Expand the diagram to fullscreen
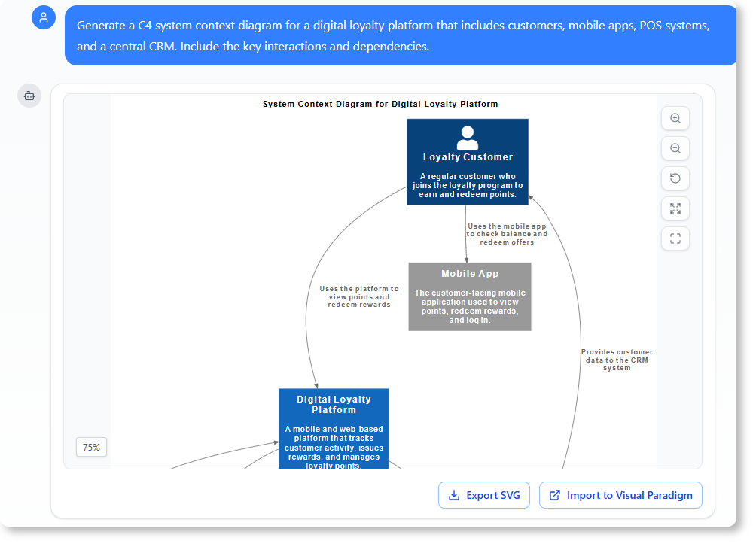 [675, 208]
